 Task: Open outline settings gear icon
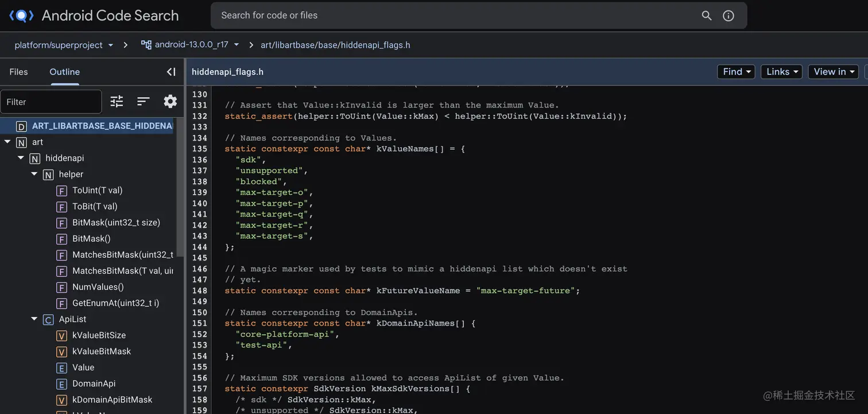pyautogui.click(x=170, y=102)
